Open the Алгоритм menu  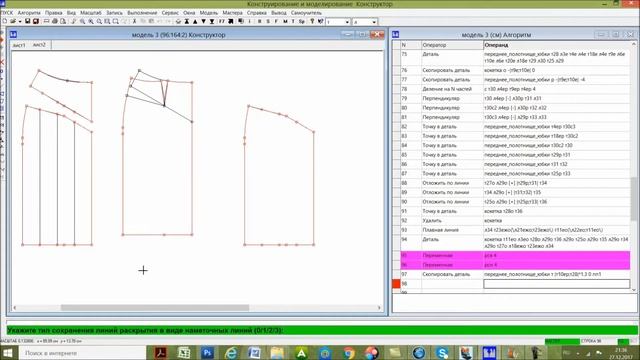(29, 13)
